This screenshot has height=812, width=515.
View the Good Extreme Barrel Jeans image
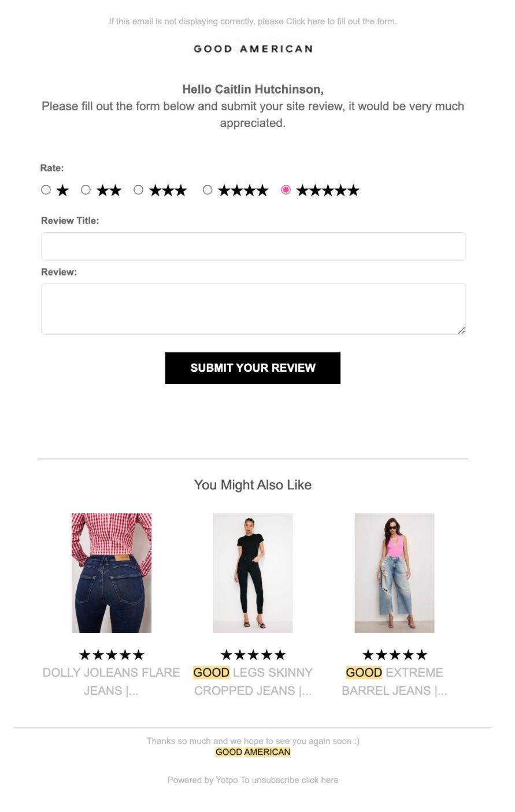coord(394,573)
